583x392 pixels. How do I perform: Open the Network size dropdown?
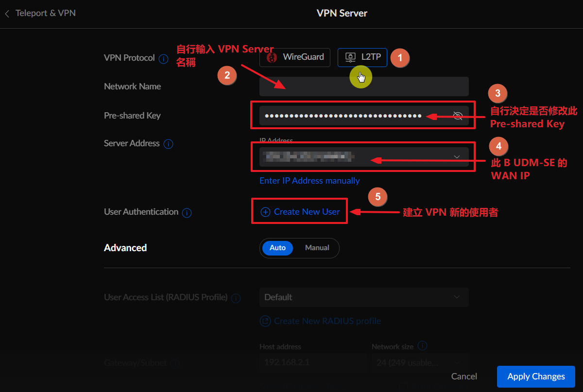click(420, 362)
